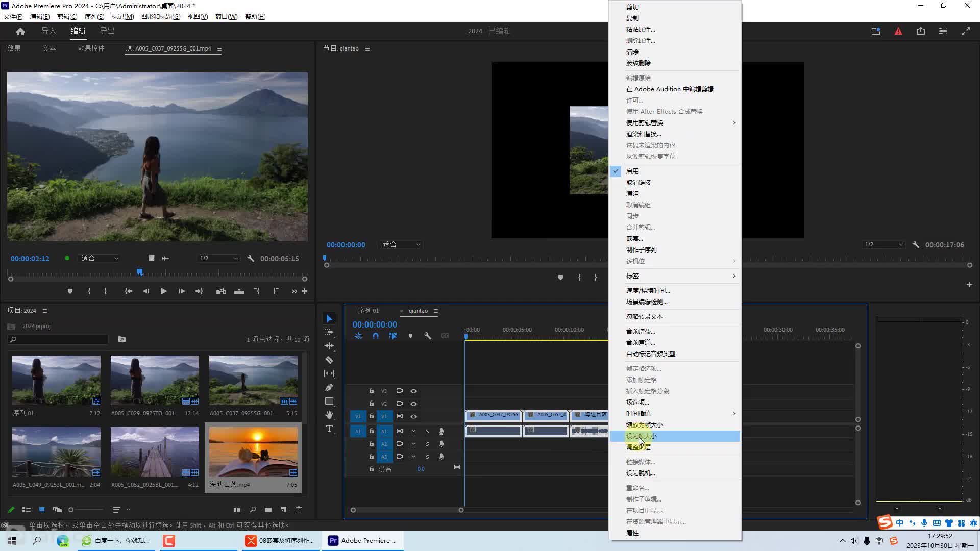Select the Pen tool
The height and width of the screenshot is (551, 980).
[329, 388]
